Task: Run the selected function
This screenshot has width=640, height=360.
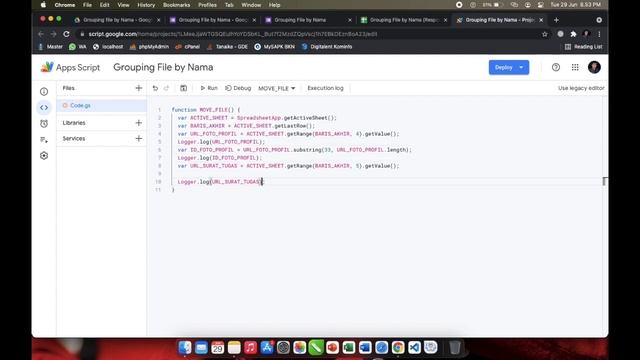Action: [209, 88]
